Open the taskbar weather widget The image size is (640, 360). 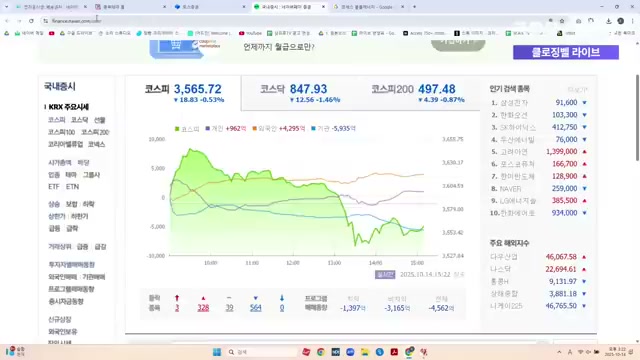(16, 352)
